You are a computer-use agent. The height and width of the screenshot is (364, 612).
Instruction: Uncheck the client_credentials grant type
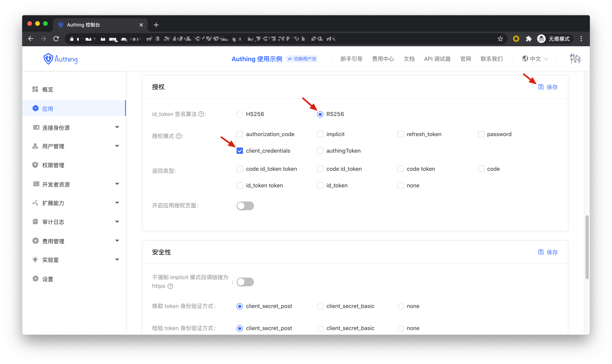(240, 150)
